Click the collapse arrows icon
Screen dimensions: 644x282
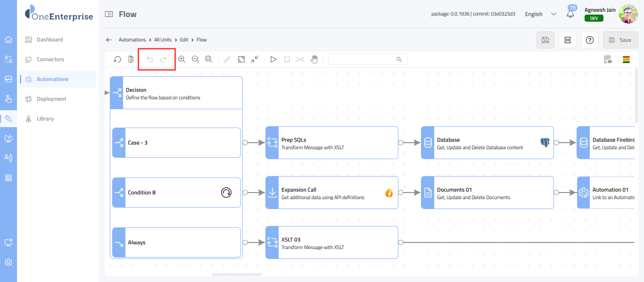tap(255, 59)
